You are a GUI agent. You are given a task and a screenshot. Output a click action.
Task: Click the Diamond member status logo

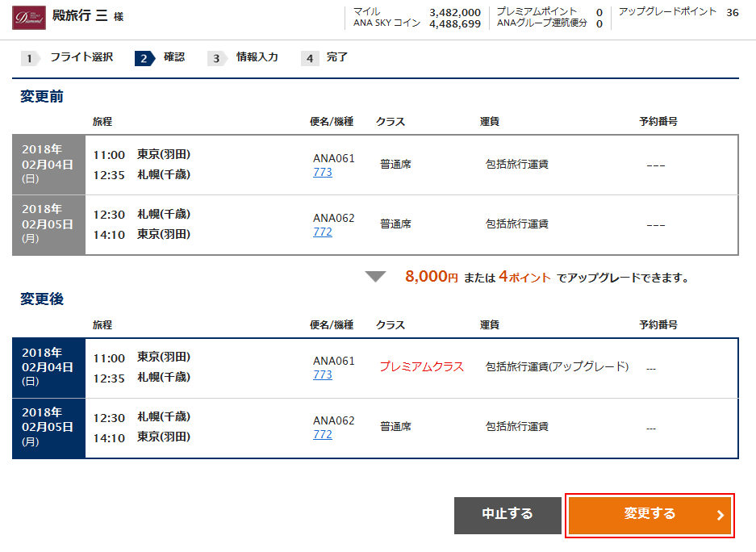click(29, 18)
